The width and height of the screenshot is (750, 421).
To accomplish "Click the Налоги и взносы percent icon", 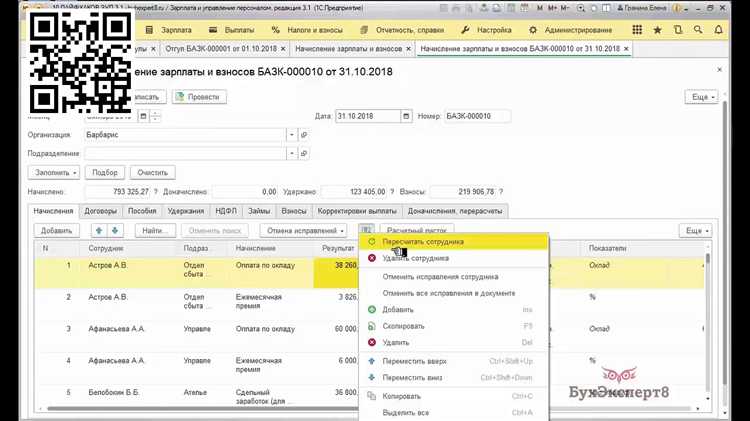I will 276,30.
